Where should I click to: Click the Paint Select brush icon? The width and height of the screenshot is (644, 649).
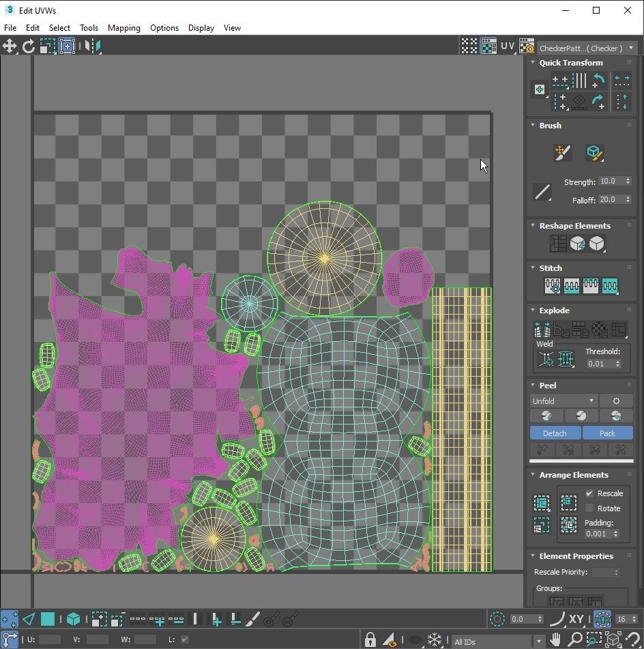point(253,619)
